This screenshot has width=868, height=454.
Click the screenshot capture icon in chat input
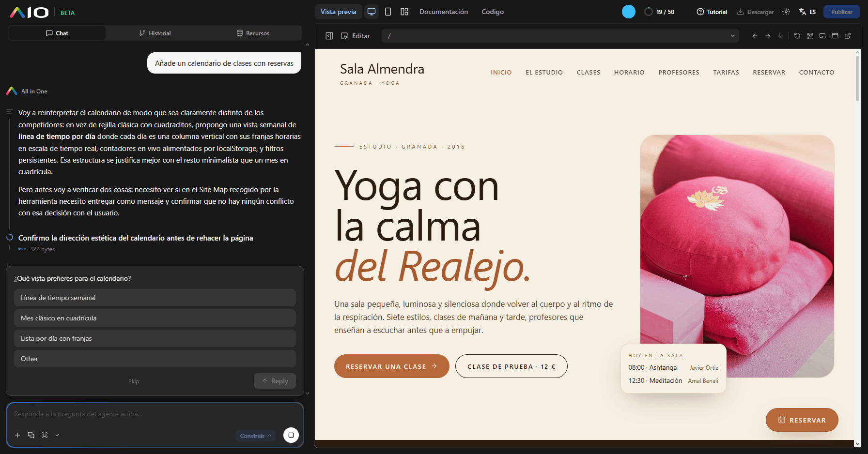point(45,435)
